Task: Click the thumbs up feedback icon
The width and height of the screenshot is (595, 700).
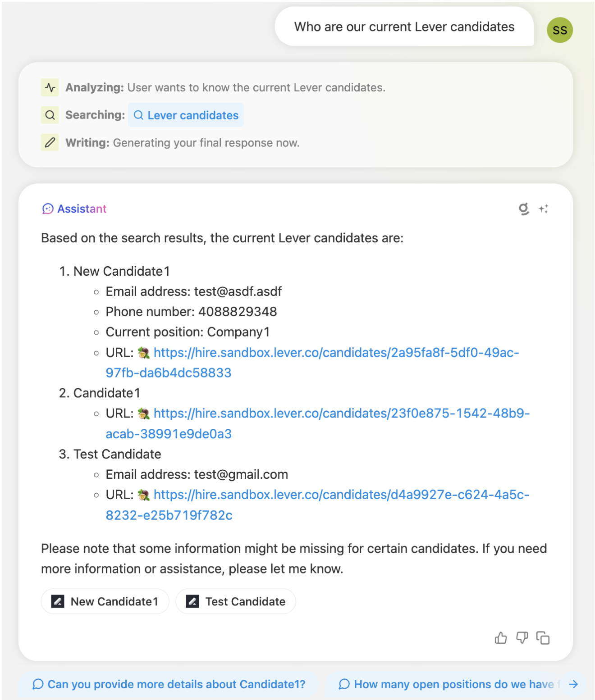Action: click(x=500, y=638)
